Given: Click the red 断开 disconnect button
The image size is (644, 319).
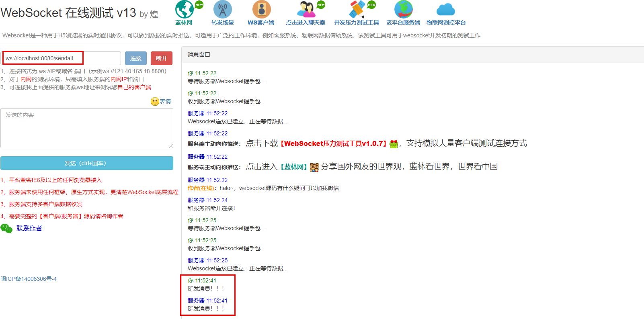Looking at the screenshot, I should (162, 58).
